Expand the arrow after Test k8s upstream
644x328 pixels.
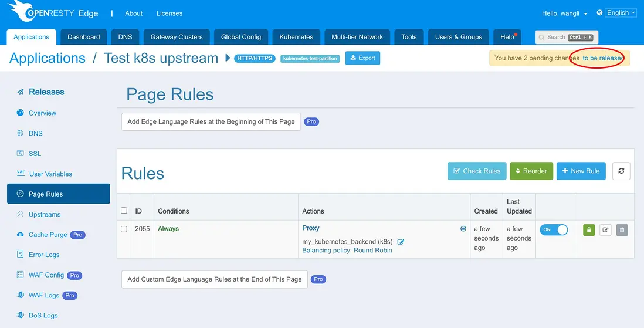[x=228, y=58]
